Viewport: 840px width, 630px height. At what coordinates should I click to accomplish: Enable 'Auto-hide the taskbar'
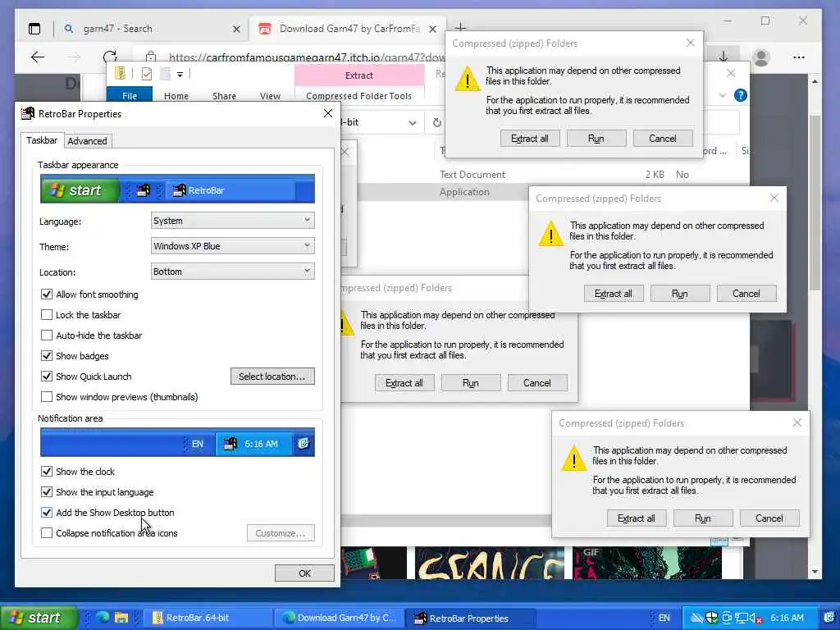tap(47, 336)
